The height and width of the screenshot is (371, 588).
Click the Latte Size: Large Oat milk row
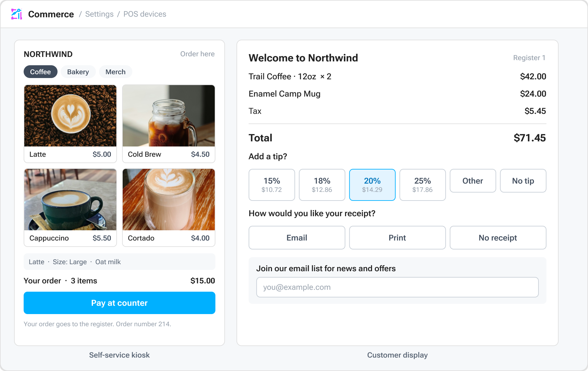[120, 262]
